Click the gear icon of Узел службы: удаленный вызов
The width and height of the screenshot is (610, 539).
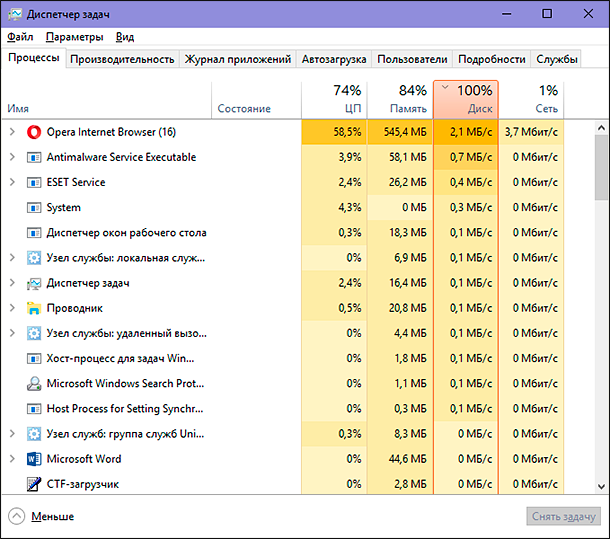coord(34,334)
